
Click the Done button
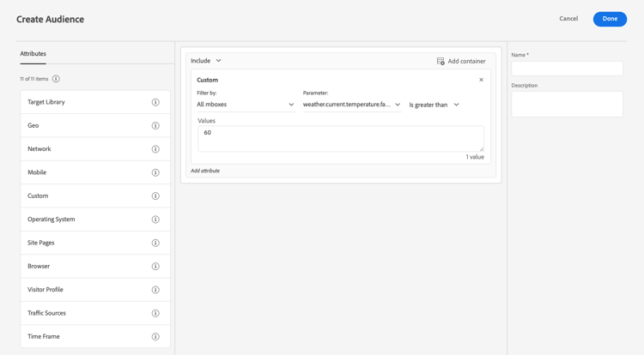[x=610, y=19]
